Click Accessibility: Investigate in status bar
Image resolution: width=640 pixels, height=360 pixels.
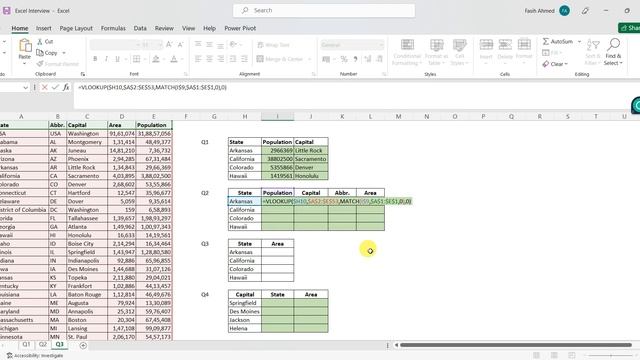coord(35,356)
